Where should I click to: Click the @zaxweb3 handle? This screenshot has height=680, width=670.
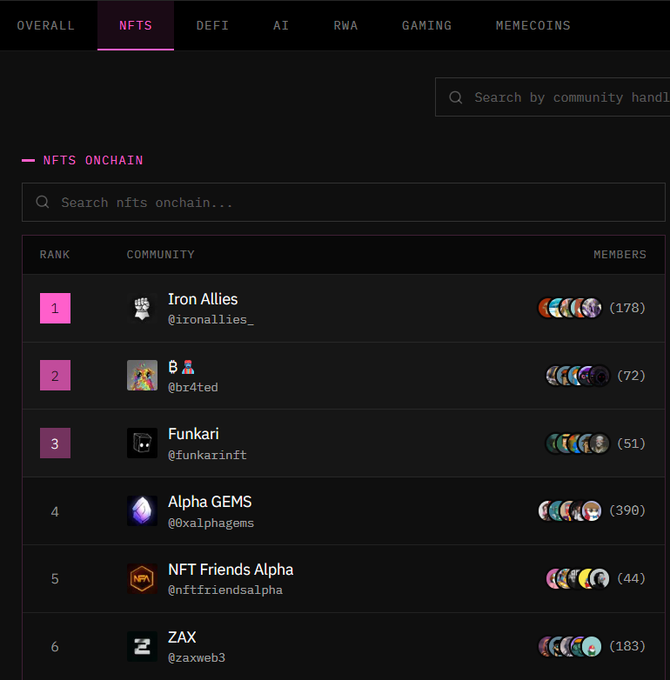pos(196,658)
